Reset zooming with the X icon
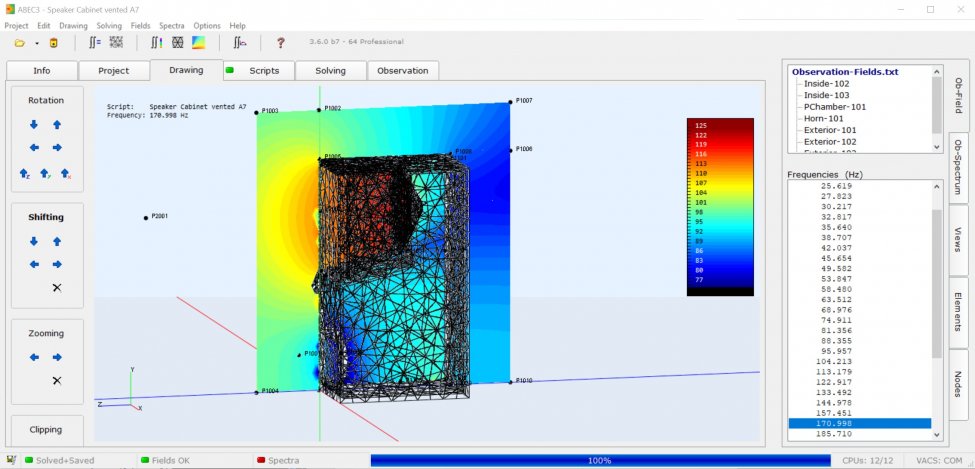The image size is (975, 469). click(x=57, y=381)
